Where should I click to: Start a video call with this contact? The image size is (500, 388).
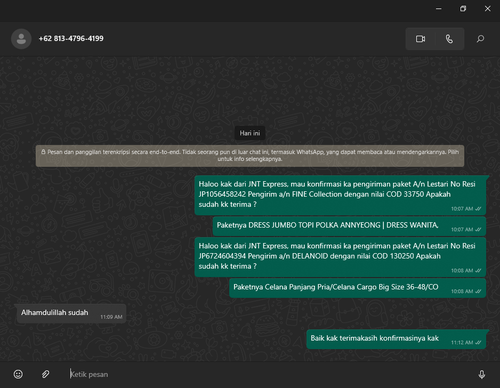(420, 39)
